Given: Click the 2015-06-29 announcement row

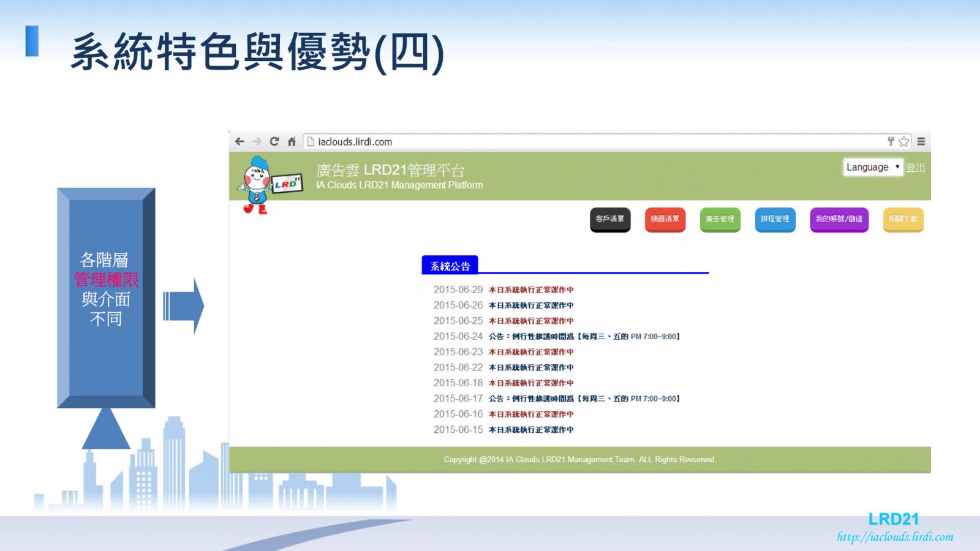Looking at the screenshot, I should point(503,290).
